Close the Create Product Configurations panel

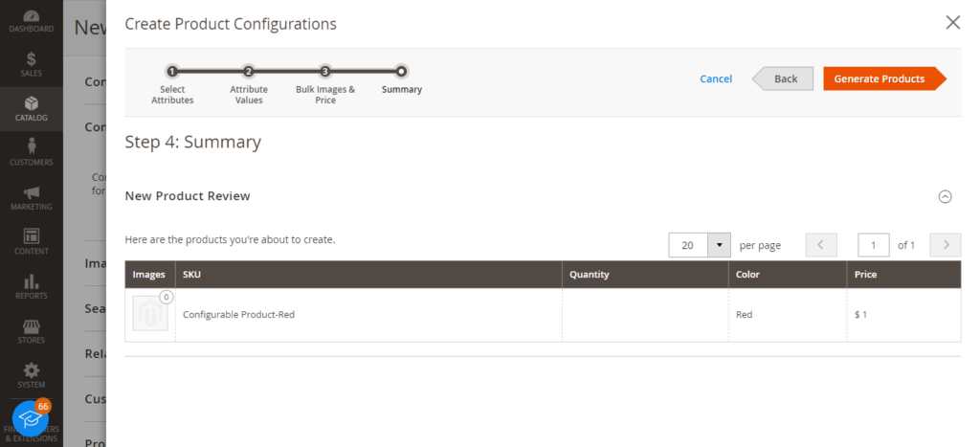pos(952,23)
